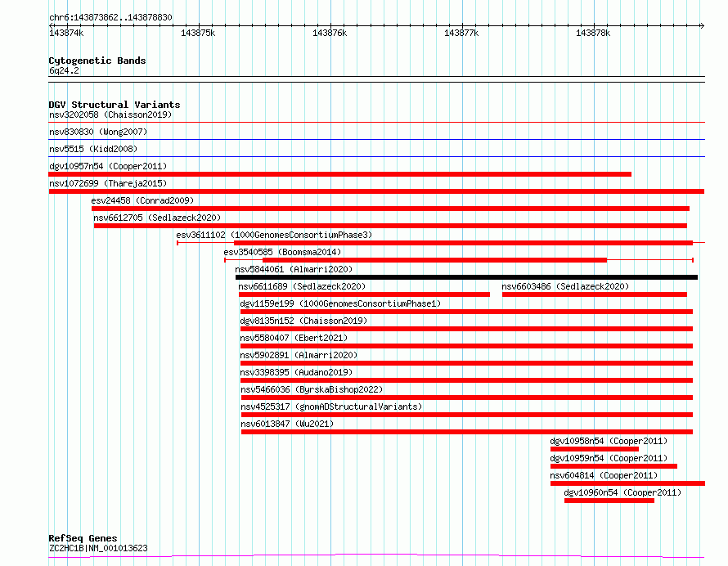Viewport: 728px width, 566px height.
Task: Click the 143878k ruler label
Action: [593, 33]
